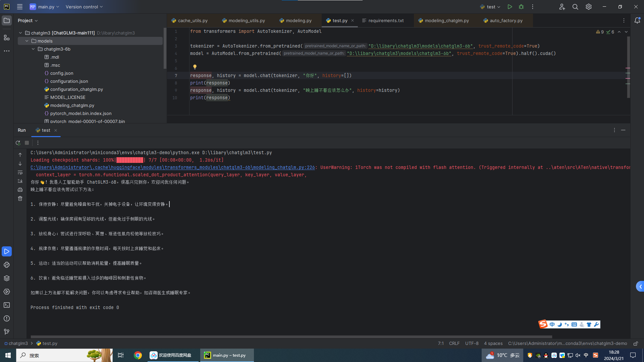644x362 pixels.
Task: Open the Git tool window
Action: click(x=7, y=332)
